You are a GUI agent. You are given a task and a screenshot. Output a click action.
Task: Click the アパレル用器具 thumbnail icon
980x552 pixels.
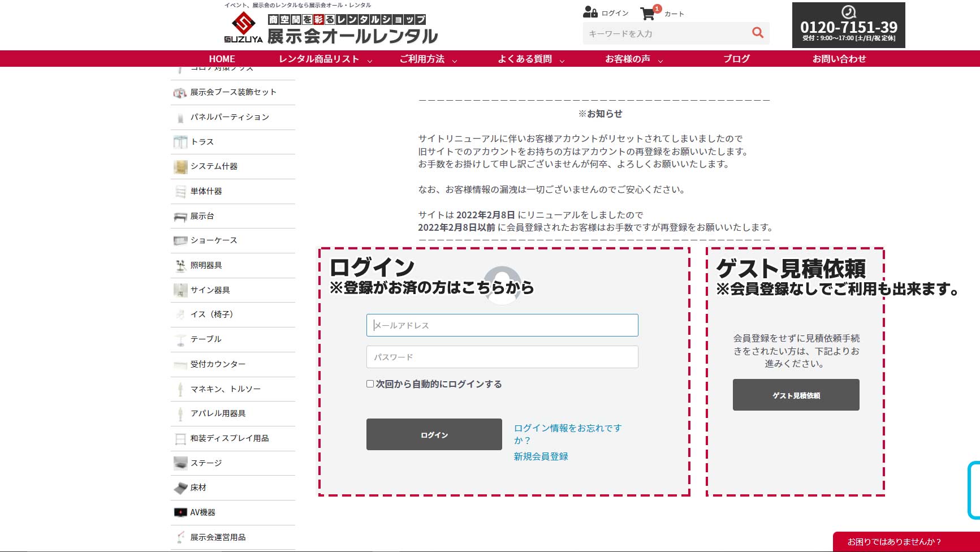[180, 414]
